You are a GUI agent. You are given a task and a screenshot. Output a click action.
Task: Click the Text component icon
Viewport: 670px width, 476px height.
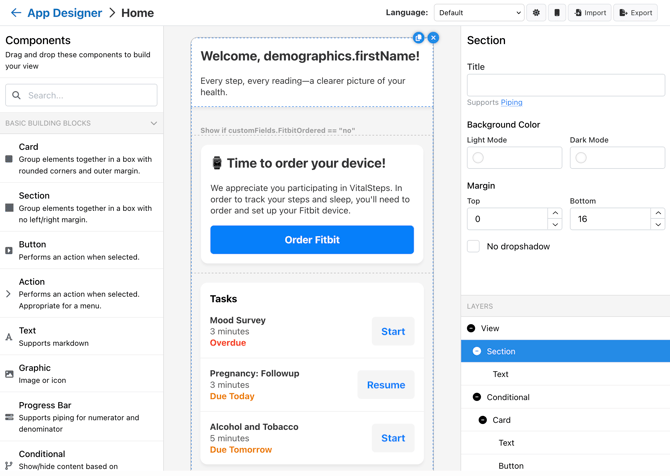click(x=9, y=337)
